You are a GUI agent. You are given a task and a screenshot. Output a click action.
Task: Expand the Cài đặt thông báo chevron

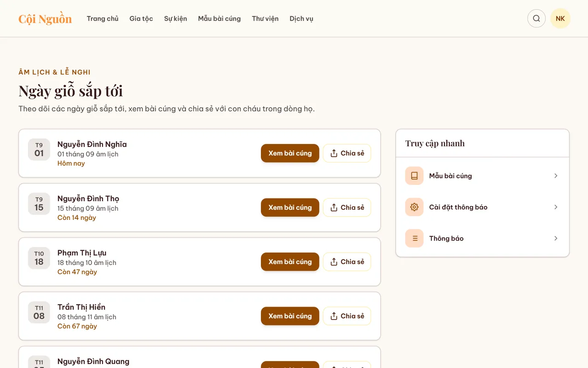click(556, 207)
